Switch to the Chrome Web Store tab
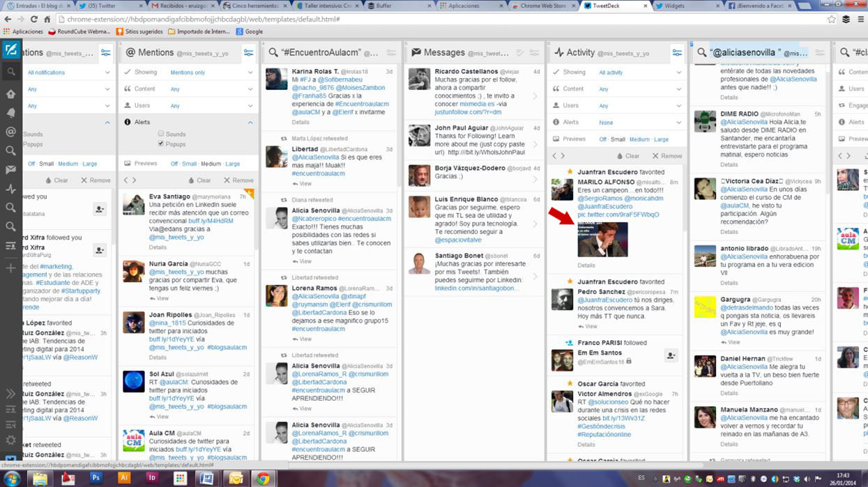This screenshot has height=487, width=868. coord(539,6)
